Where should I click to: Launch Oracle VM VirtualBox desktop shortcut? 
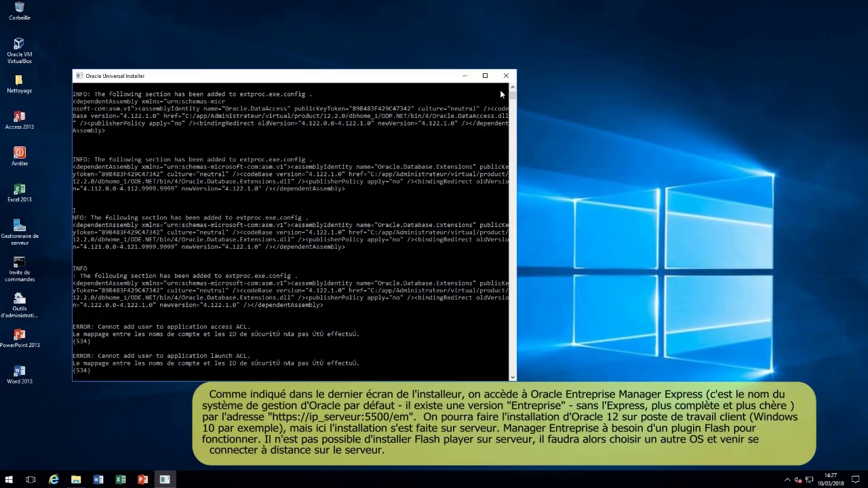20,51
